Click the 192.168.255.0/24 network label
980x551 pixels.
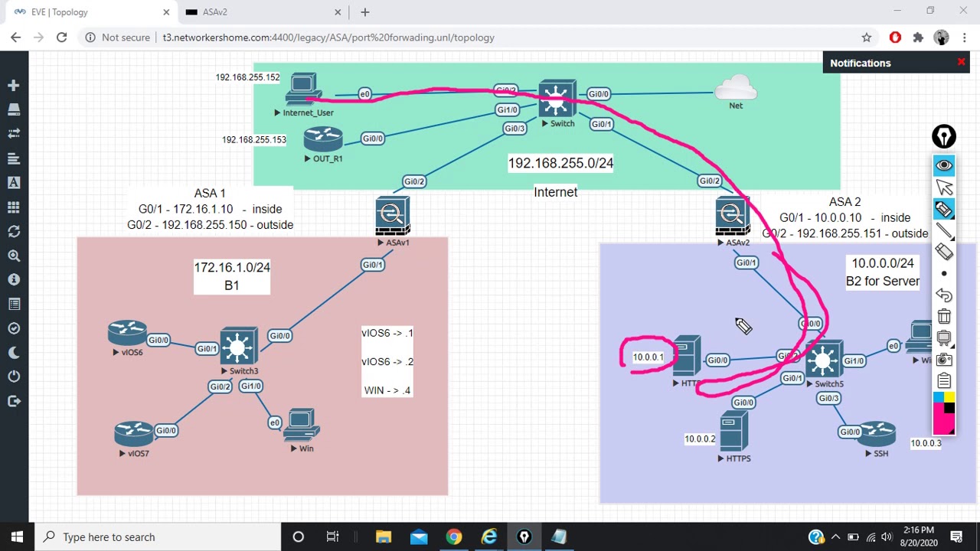coord(560,163)
